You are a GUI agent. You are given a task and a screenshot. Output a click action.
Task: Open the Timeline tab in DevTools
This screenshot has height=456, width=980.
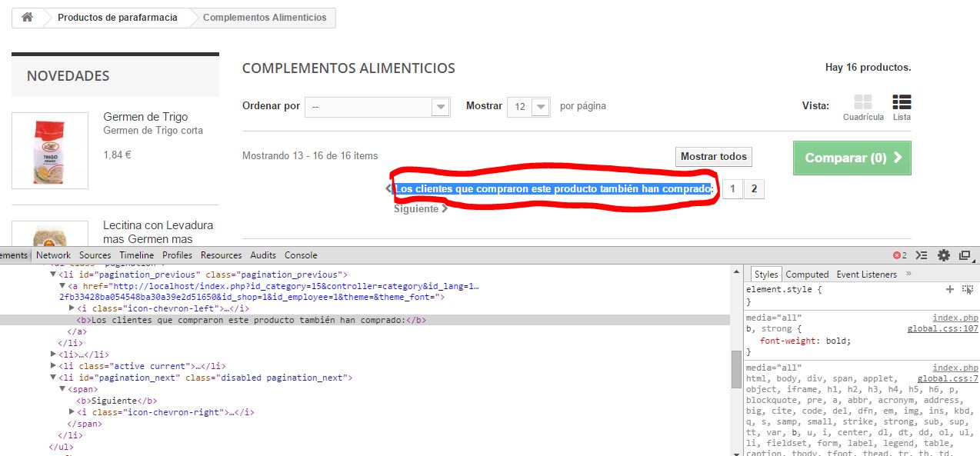[x=136, y=255]
